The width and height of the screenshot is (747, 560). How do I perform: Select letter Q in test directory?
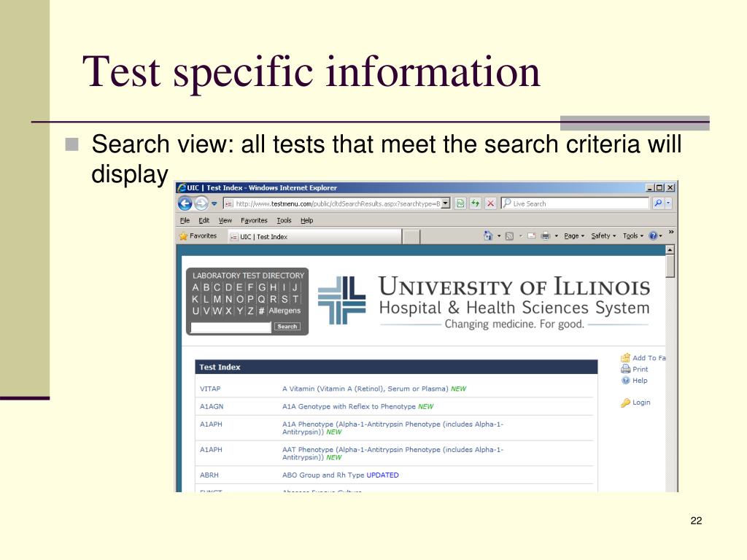click(x=262, y=300)
